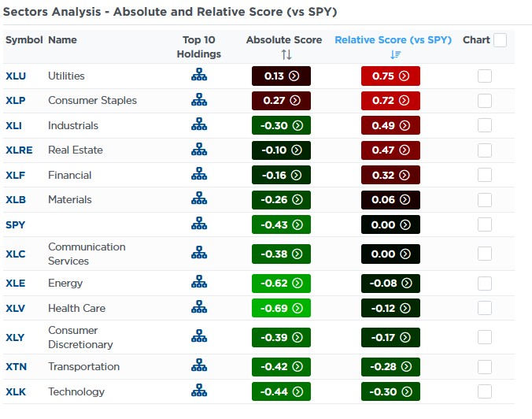532x419 pixels.
Task: Click the bright green -0.69 absolute score badge
Action: pyautogui.click(x=281, y=308)
